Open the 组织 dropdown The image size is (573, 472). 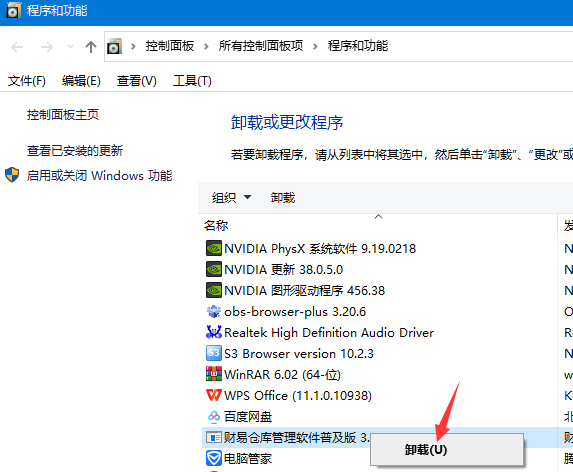click(231, 198)
